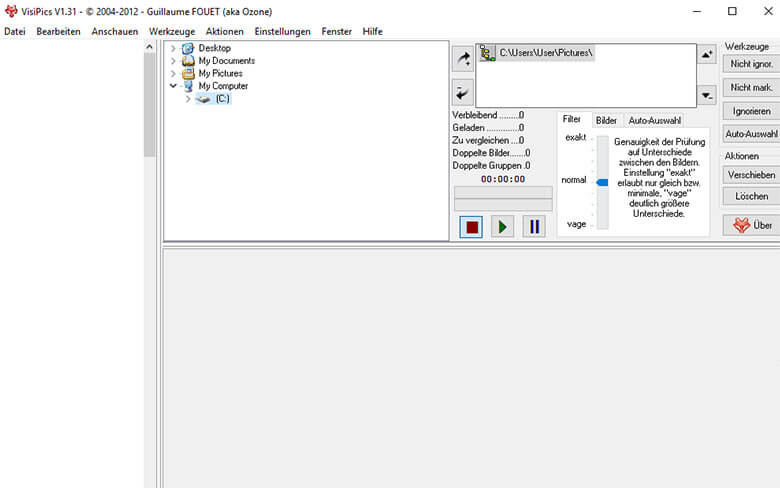Click the Verschieben button
Image resolution: width=780 pixels, height=488 pixels.
tap(751, 175)
